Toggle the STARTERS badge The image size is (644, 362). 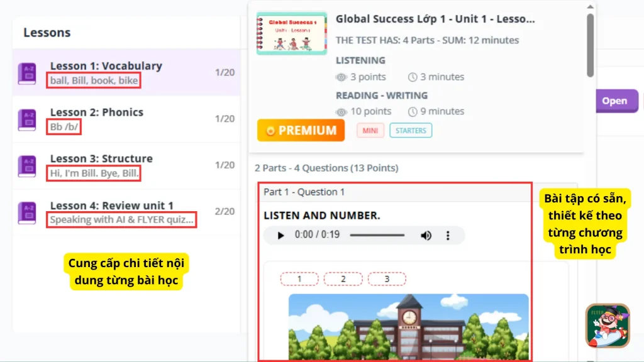pyautogui.click(x=411, y=130)
